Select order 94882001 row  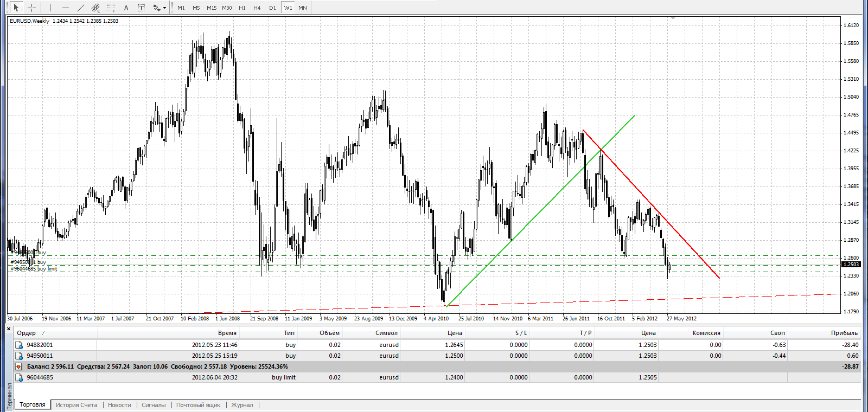40,345
